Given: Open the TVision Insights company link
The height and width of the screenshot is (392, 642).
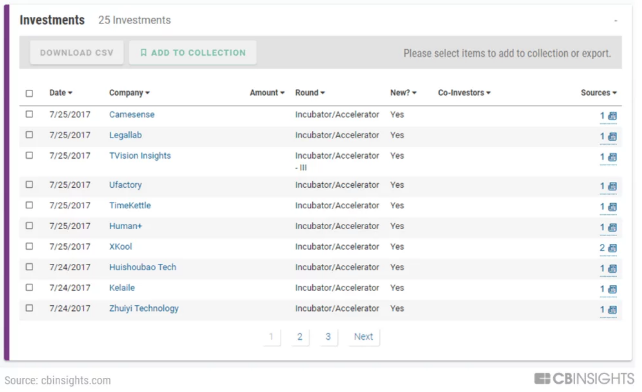Looking at the screenshot, I should (x=140, y=156).
